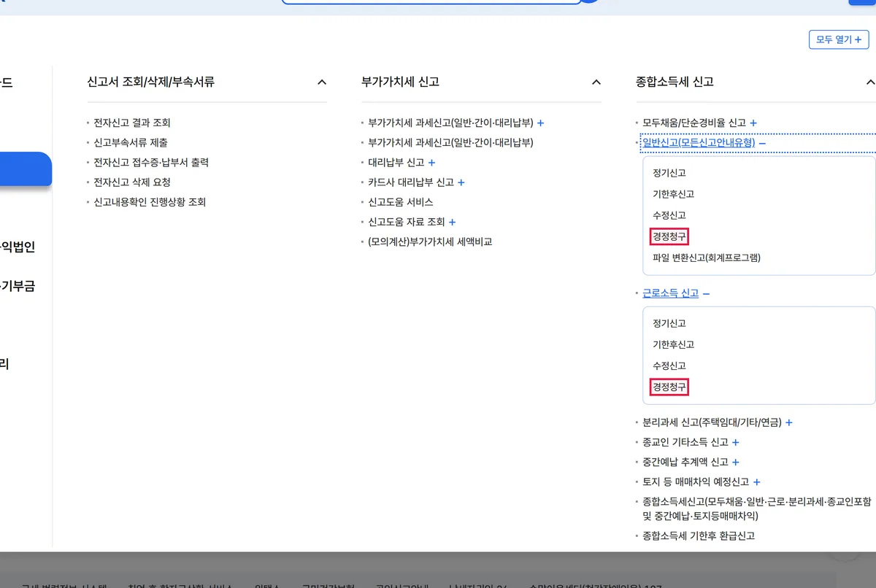The height and width of the screenshot is (588, 876).
Task: Open 신고도움 서비스
Action: (x=401, y=201)
